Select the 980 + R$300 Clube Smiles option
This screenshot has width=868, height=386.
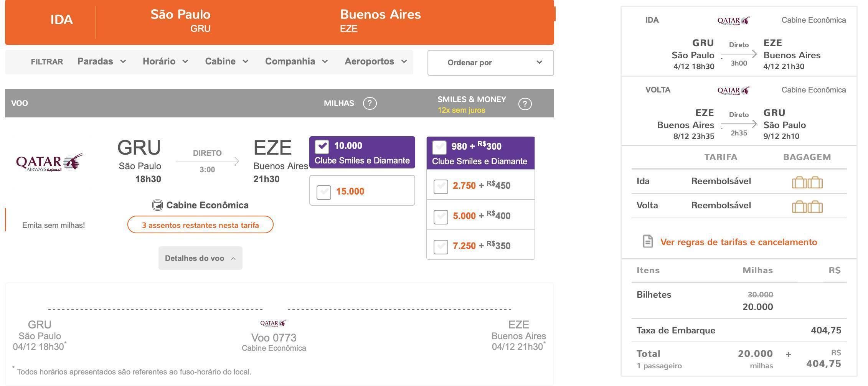[x=439, y=147]
